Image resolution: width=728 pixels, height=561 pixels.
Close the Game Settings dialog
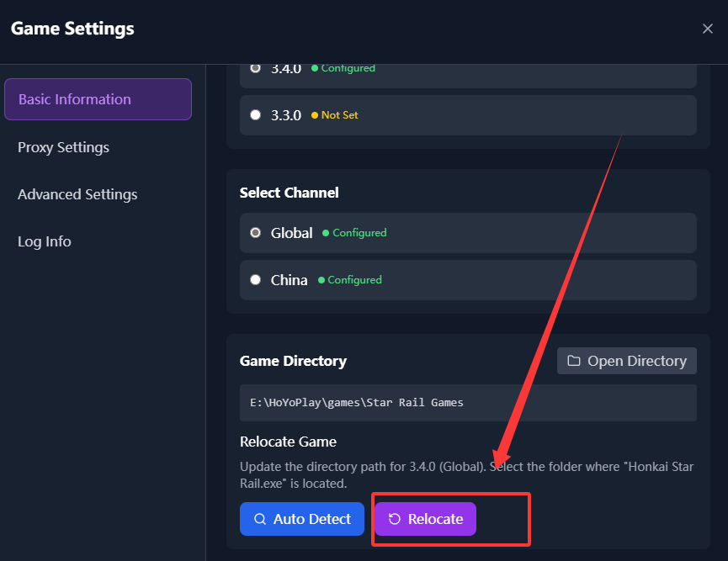[x=707, y=29]
